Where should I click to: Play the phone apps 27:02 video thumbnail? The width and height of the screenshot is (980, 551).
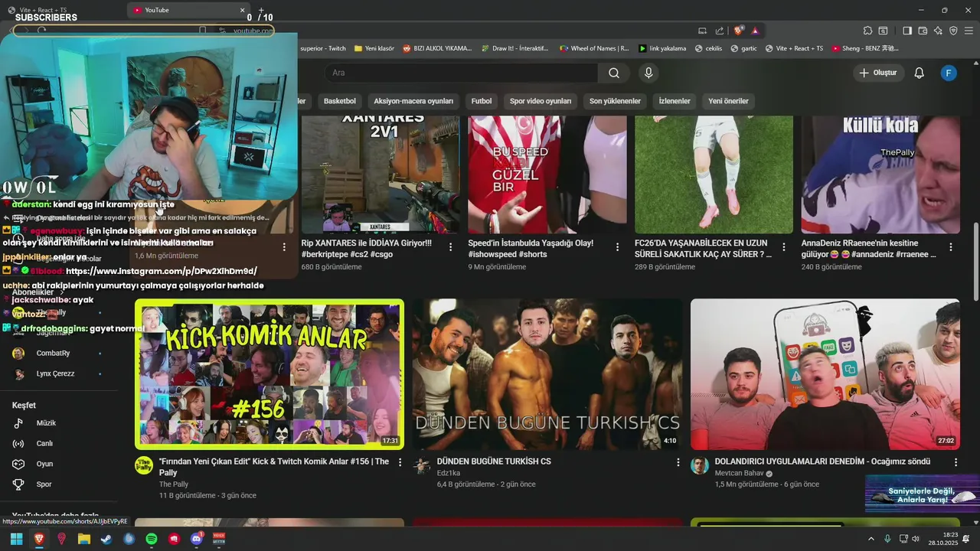pyautogui.click(x=825, y=374)
